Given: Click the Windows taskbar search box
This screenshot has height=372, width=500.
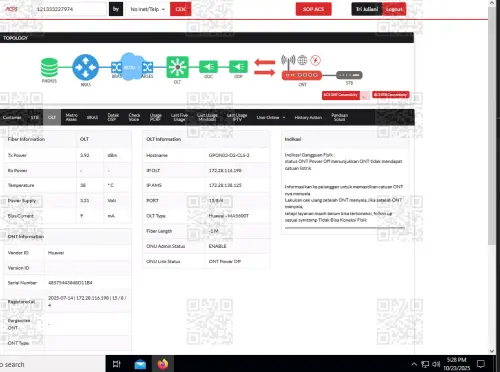Looking at the screenshot, I should point(52,364).
